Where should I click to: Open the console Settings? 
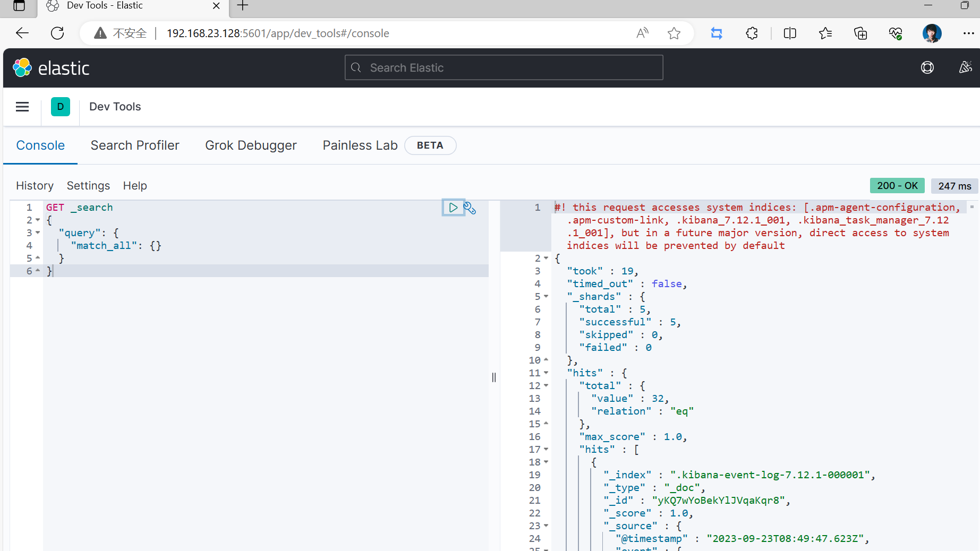click(x=88, y=186)
